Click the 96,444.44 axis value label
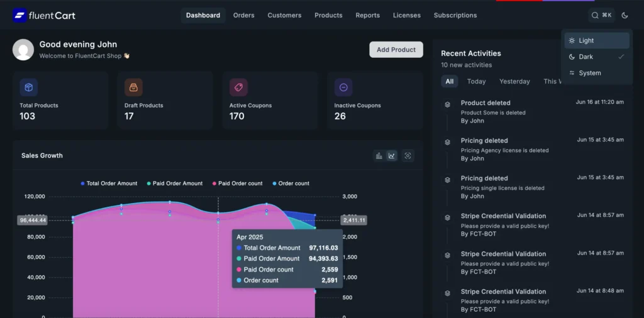The width and height of the screenshot is (644, 318). (x=32, y=221)
